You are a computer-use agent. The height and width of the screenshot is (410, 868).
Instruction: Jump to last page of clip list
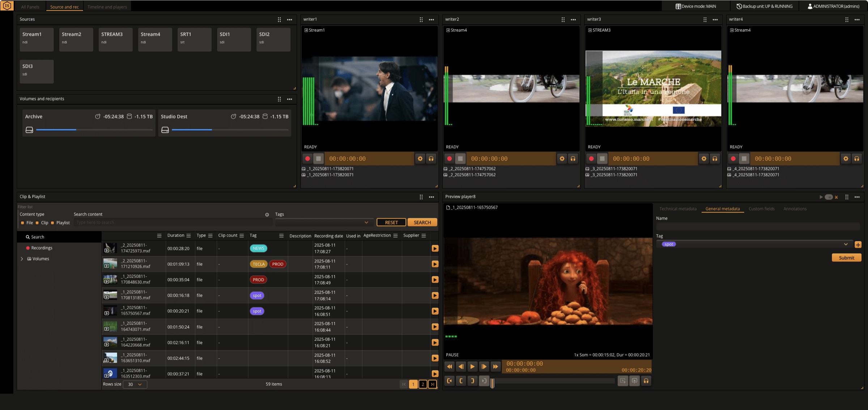432,384
